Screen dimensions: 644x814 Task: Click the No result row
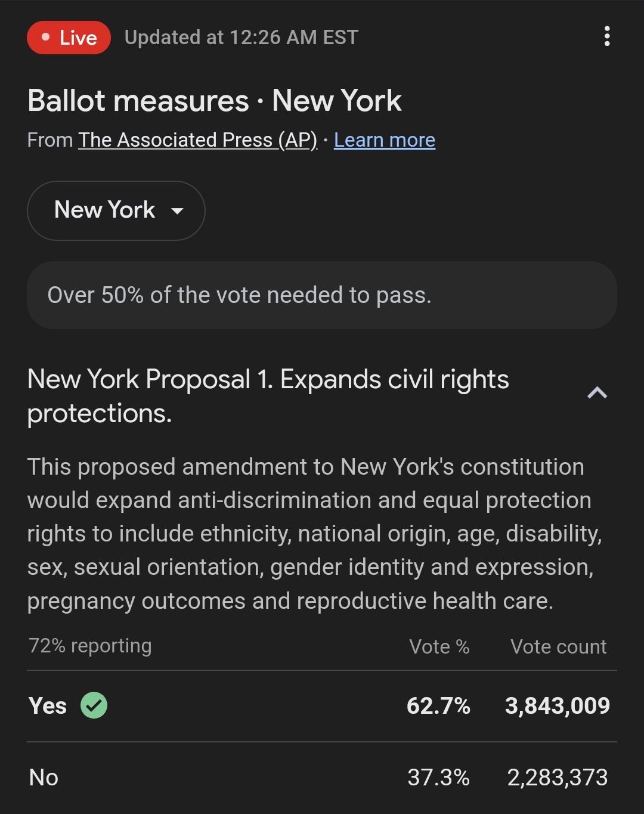point(322,778)
